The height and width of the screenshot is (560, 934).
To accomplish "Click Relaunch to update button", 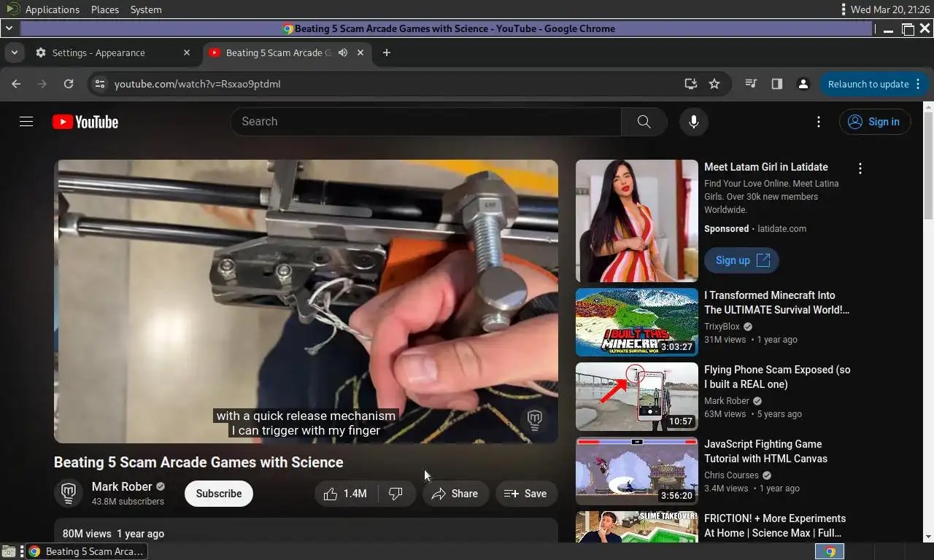I will pyautogui.click(x=873, y=84).
